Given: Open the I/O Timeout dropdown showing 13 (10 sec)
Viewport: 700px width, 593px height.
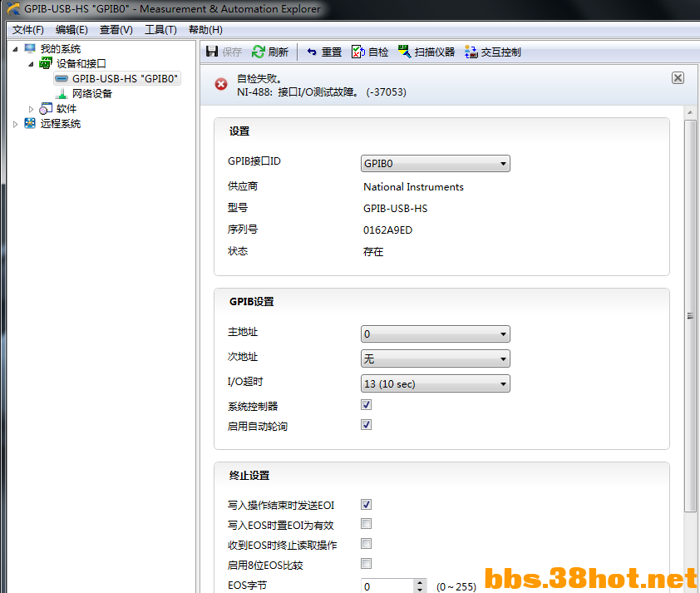Looking at the screenshot, I should (436, 383).
